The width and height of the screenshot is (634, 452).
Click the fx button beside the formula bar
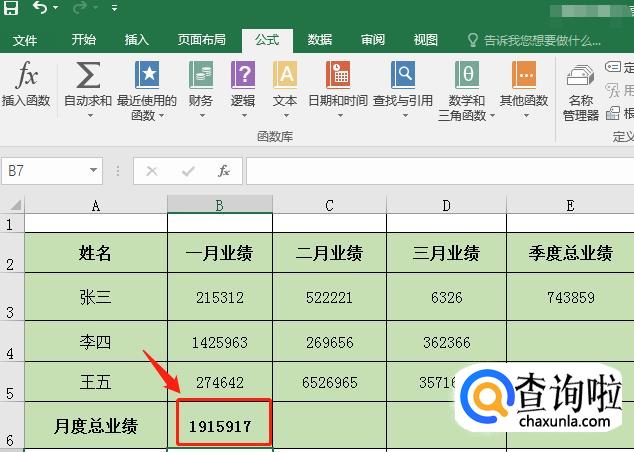pyautogui.click(x=224, y=171)
